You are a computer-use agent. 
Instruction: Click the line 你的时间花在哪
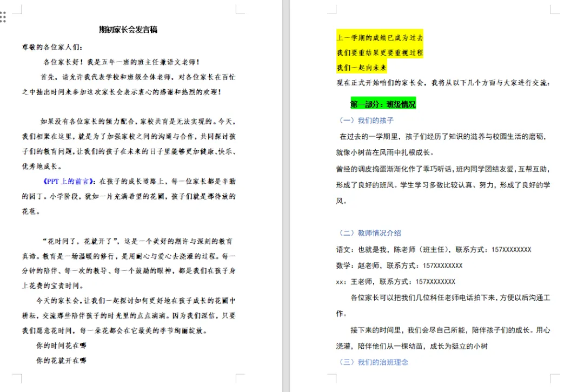click(x=62, y=346)
